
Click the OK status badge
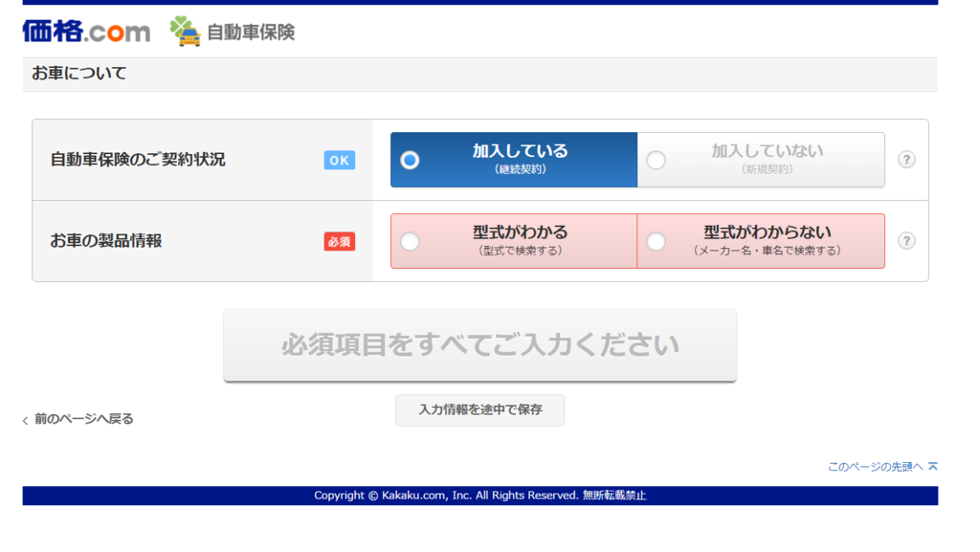(x=340, y=161)
